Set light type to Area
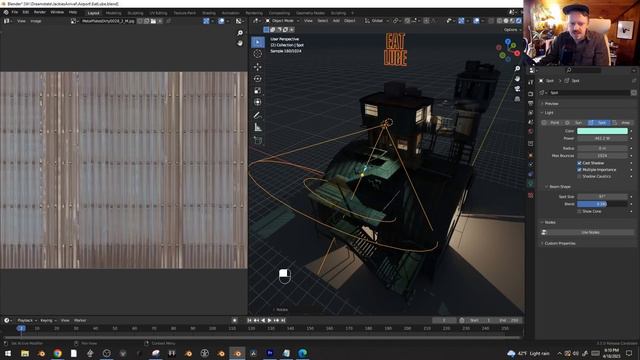The height and width of the screenshot is (360, 640). click(x=622, y=122)
